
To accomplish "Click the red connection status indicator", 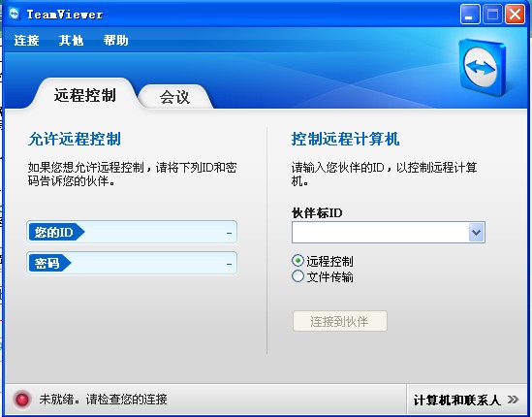I will pos(22,400).
